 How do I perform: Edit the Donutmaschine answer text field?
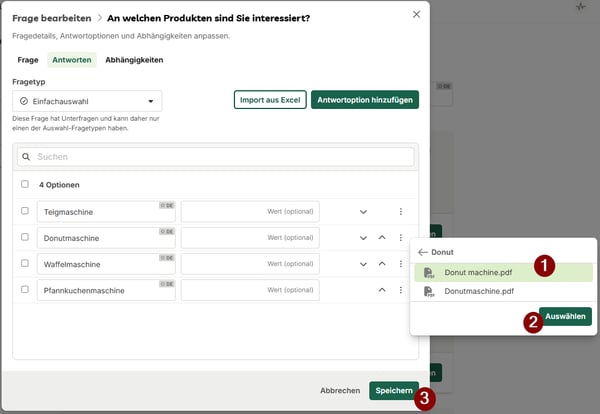[106, 238]
